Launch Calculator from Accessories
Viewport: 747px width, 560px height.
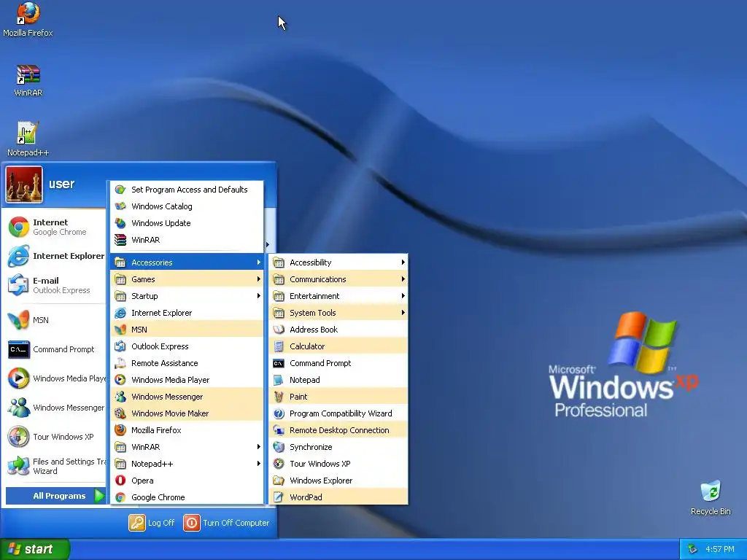(338, 346)
